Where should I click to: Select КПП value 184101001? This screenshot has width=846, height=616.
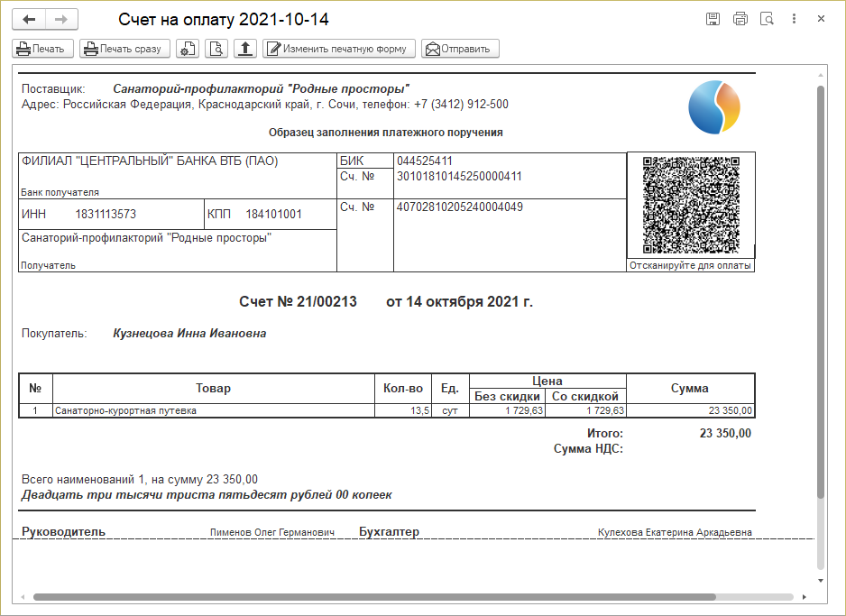click(x=273, y=214)
